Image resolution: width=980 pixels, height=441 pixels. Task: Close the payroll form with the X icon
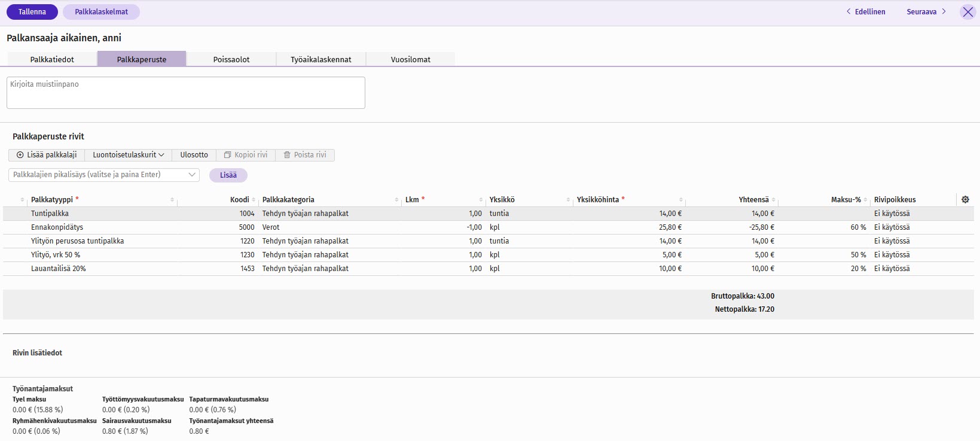967,12
